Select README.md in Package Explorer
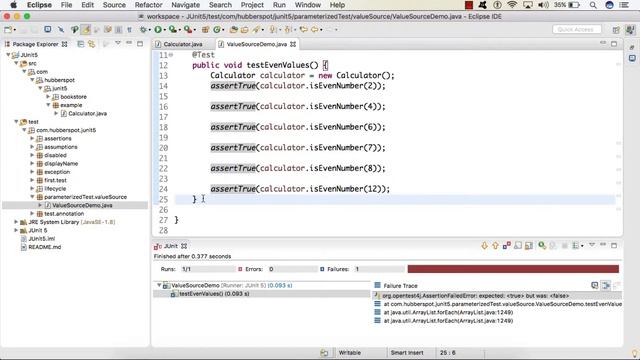Image resolution: width=640 pixels, height=360 pixels. coord(44,247)
